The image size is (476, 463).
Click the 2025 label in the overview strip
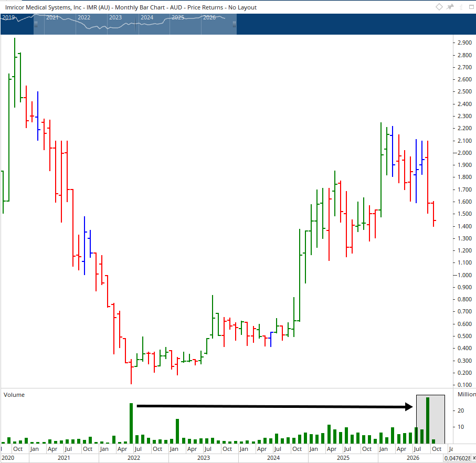coord(178,17)
